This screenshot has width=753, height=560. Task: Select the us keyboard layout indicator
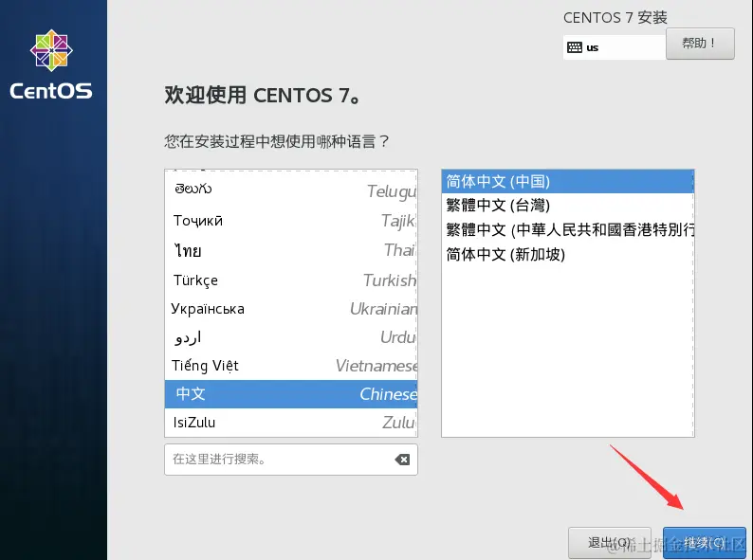click(x=615, y=47)
